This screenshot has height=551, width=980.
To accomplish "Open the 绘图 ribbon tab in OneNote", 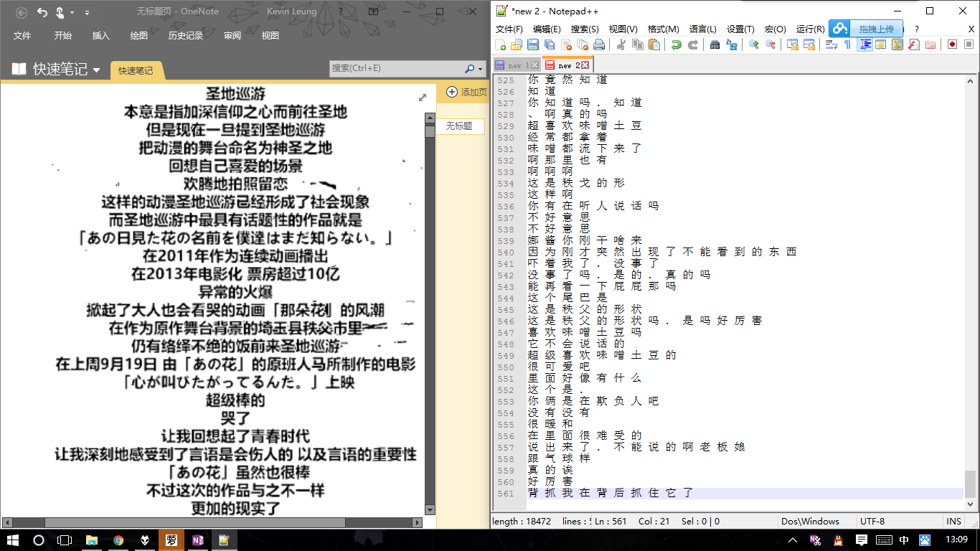I will coord(139,35).
